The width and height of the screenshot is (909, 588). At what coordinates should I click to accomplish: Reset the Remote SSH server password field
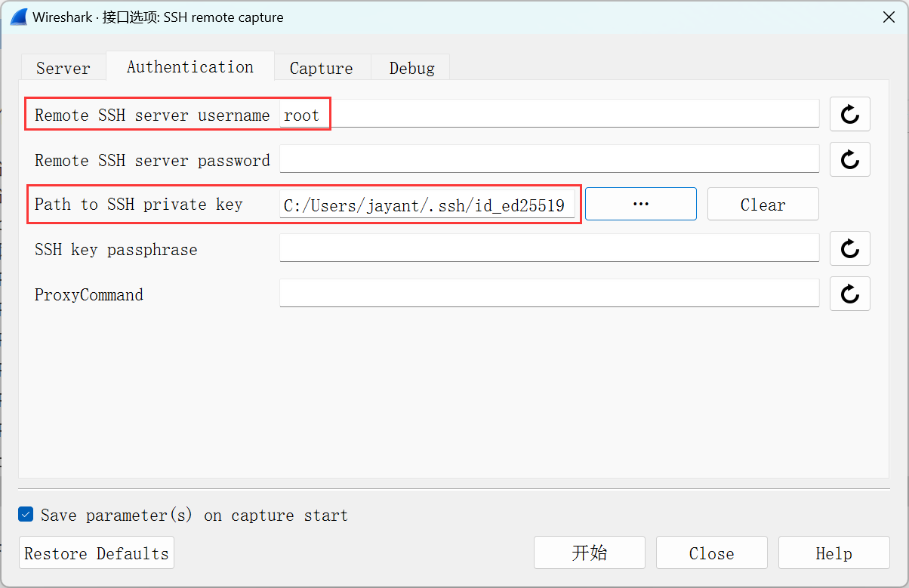point(849,159)
